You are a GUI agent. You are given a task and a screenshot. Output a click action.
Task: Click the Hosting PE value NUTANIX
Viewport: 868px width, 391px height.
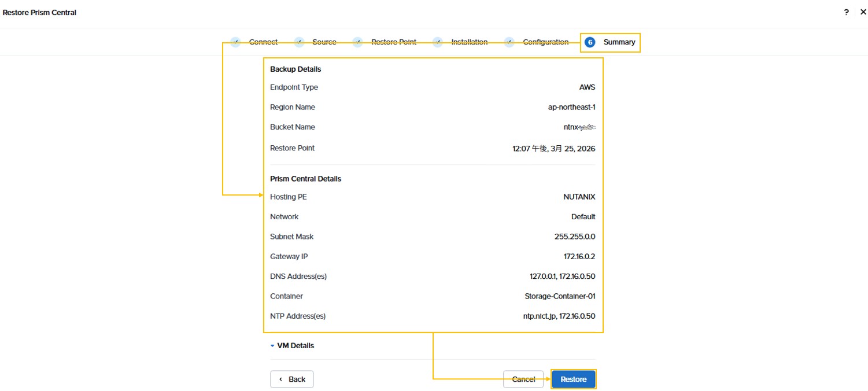[x=579, y=197]
